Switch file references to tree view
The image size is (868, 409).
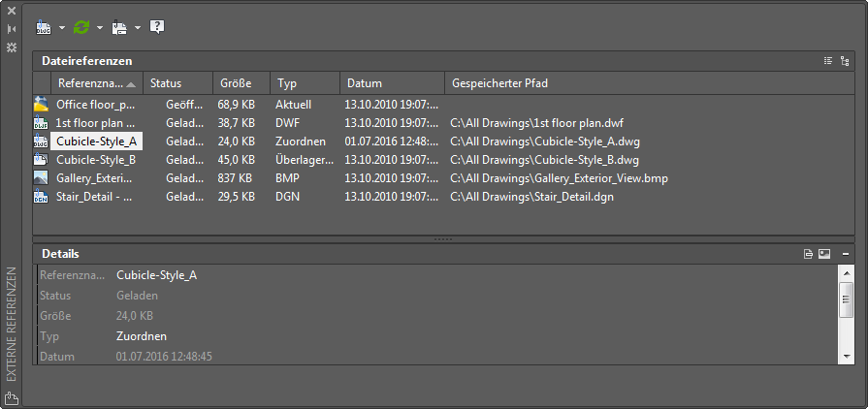(x=845, y=61)
